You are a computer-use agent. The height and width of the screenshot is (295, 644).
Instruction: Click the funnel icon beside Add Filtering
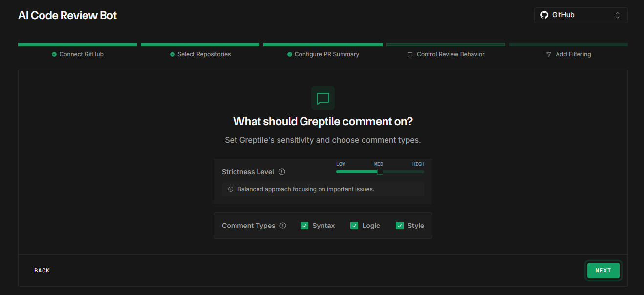coord(549,54)
